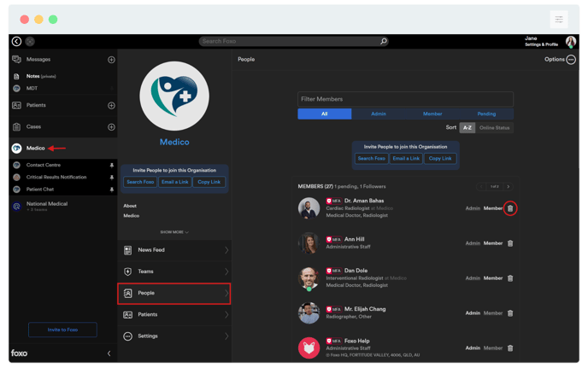Unpin Critical Results Notification pin icon
Screen dimensions: 588x368
tap(112, 178)
